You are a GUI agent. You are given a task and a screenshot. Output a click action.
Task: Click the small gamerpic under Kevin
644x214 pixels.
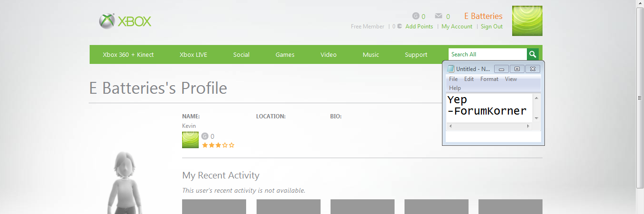(x=190, y=140)
